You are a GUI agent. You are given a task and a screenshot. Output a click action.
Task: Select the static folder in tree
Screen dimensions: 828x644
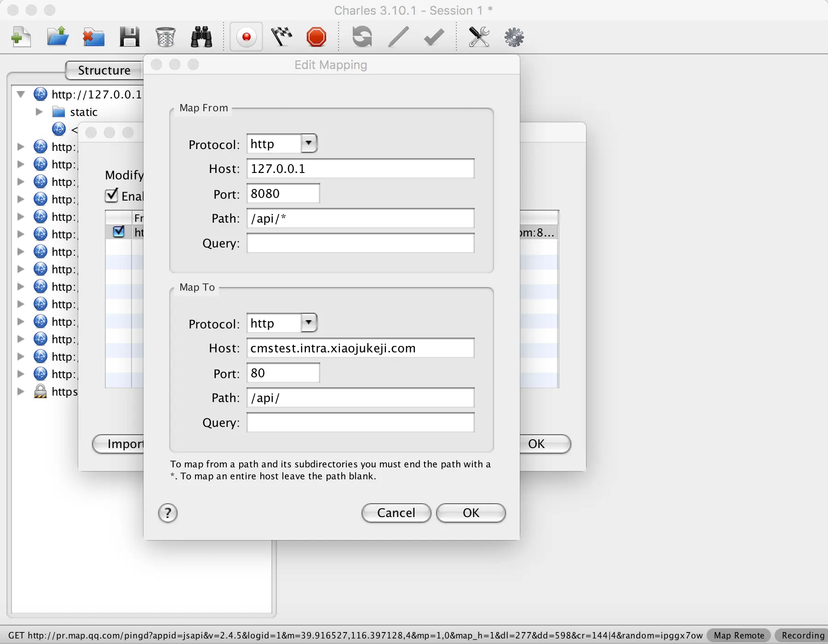(75, 112)
